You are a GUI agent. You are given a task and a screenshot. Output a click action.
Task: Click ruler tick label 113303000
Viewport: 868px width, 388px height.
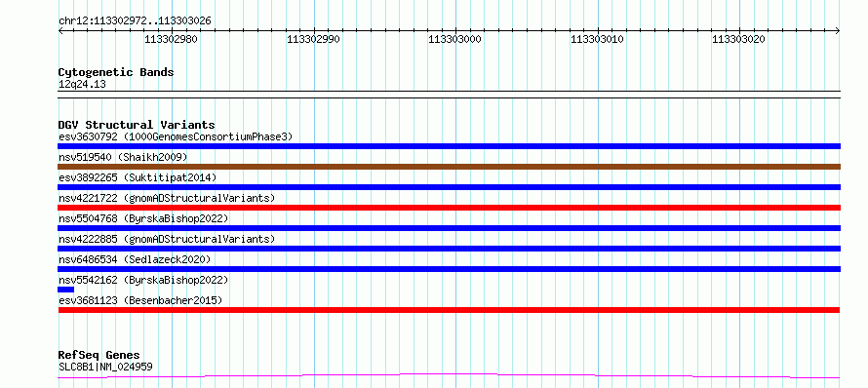(455, 39)
